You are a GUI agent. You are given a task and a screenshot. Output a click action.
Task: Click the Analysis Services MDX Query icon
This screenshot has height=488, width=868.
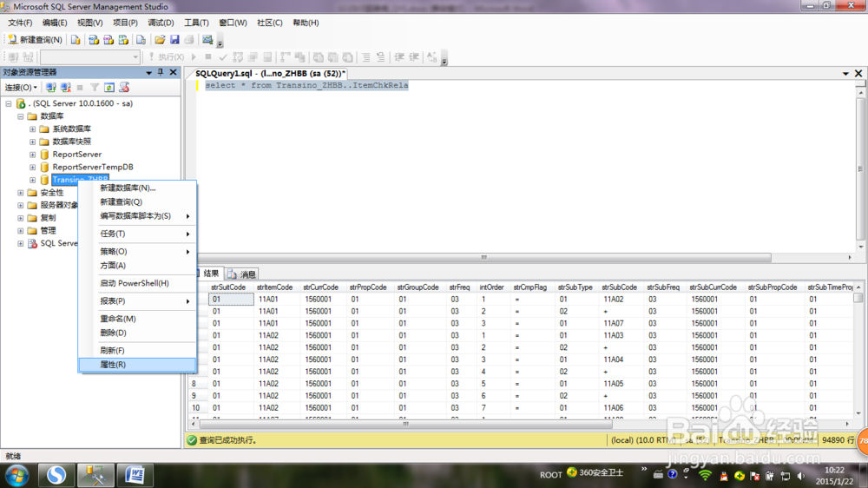(94, 40)
